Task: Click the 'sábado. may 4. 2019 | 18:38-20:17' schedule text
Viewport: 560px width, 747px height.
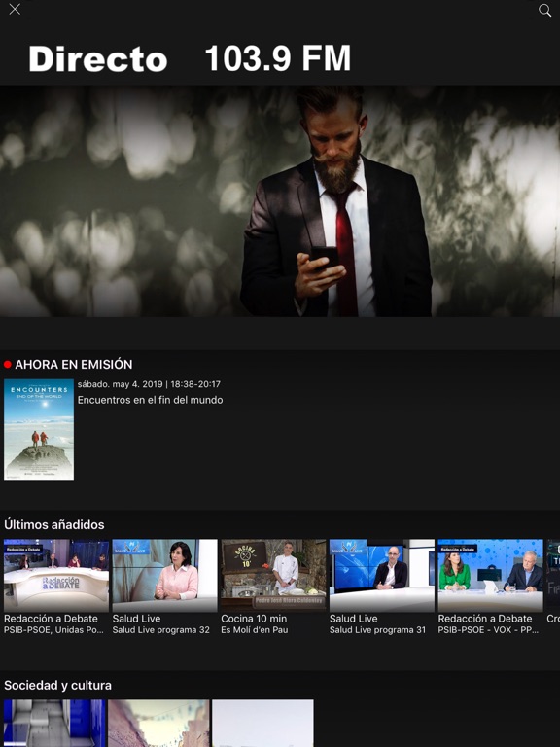Action: coord(149,384)
